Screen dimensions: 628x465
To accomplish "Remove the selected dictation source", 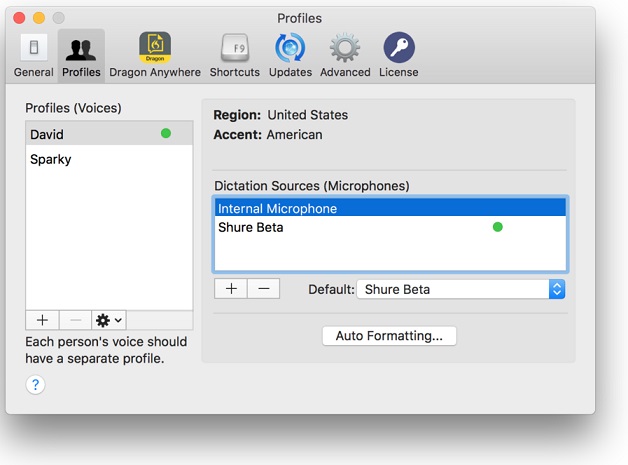I will [264, 289].
